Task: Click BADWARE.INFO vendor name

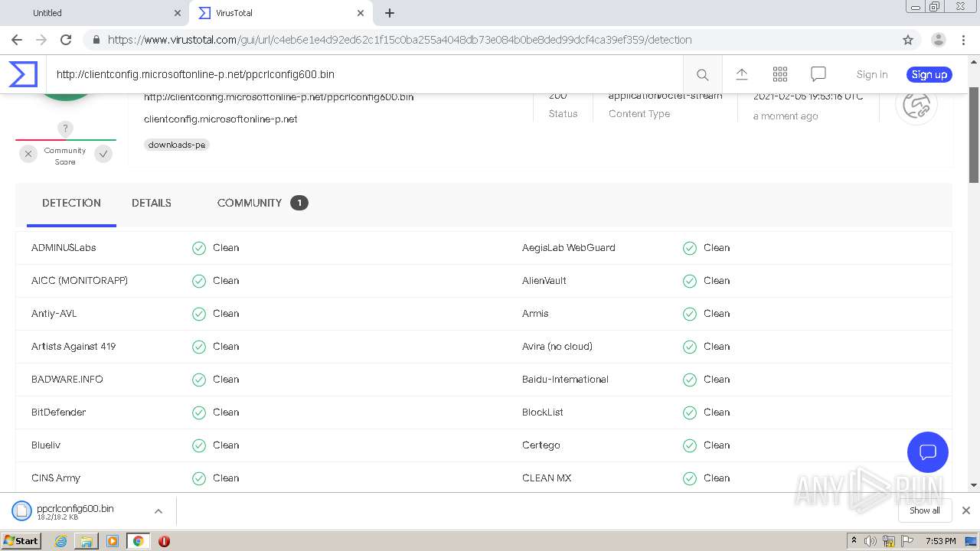Action: pos(67,380)
